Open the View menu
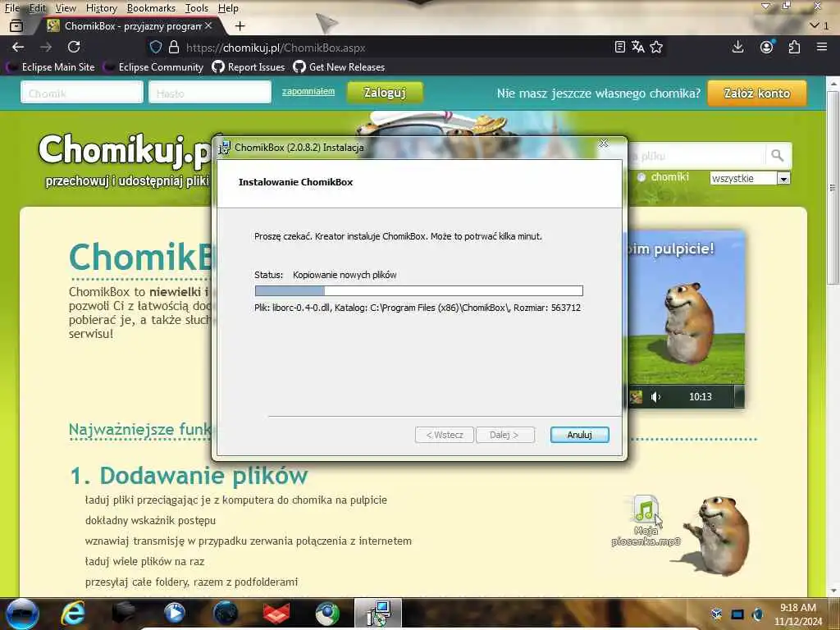The image size is (840, 630). pos(66,8)
